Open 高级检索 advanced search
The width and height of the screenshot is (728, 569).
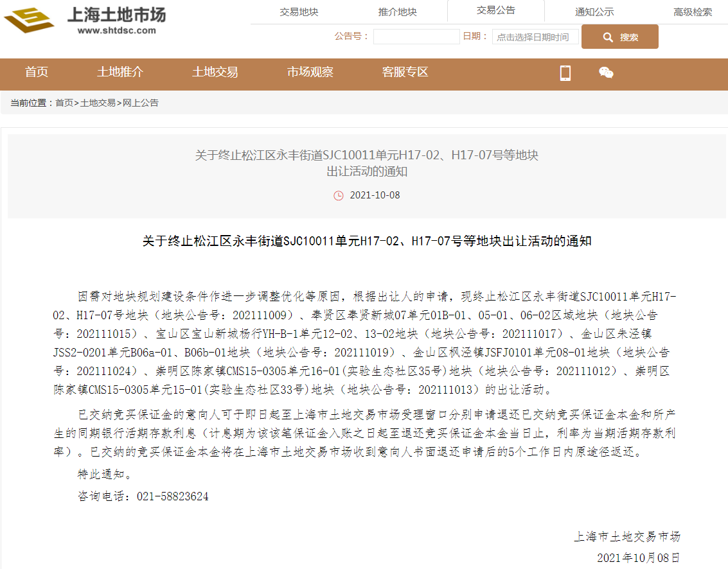691,11
